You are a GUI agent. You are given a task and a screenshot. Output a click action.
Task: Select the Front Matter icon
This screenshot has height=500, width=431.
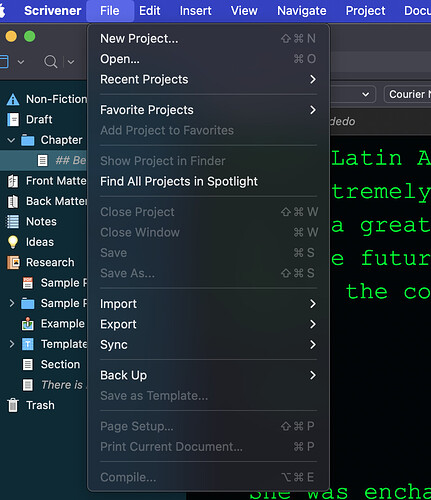click(x=13, y=181)
